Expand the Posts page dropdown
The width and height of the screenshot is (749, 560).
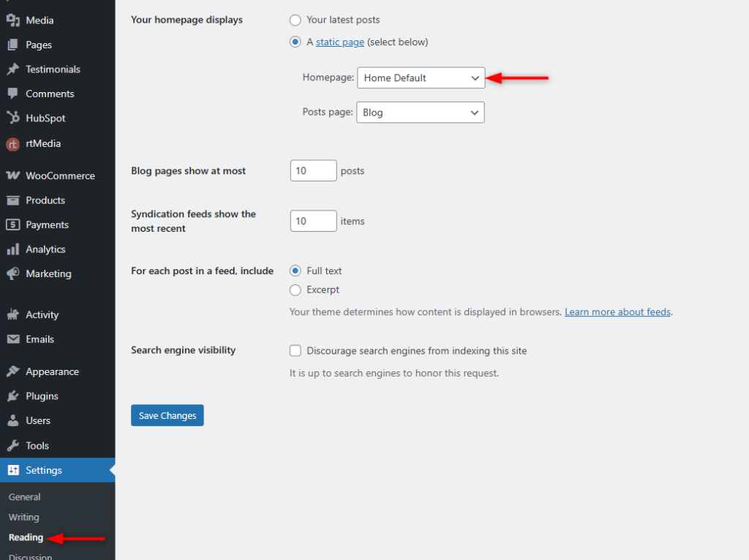click(420, 113)
